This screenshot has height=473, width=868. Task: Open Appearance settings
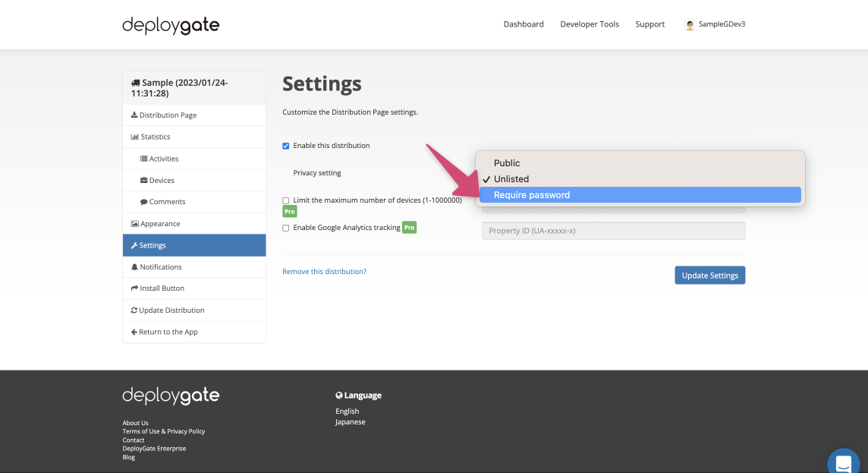click(162, 223)
